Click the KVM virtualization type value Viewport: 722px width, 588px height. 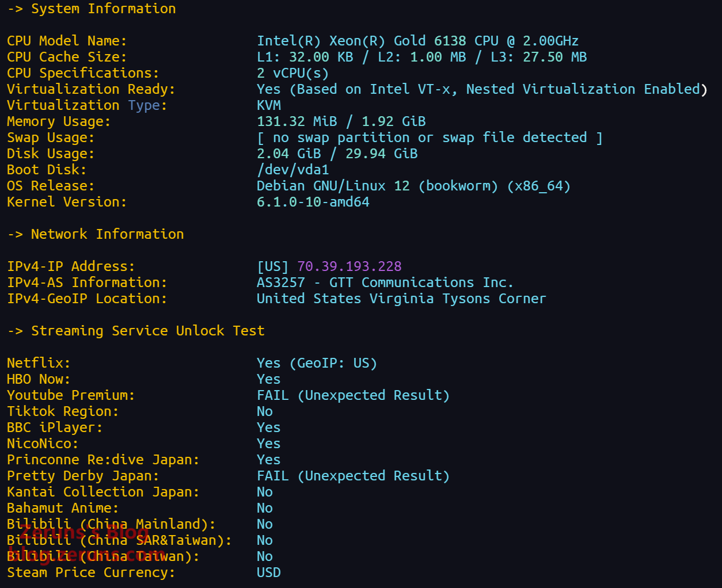[269, 105]
